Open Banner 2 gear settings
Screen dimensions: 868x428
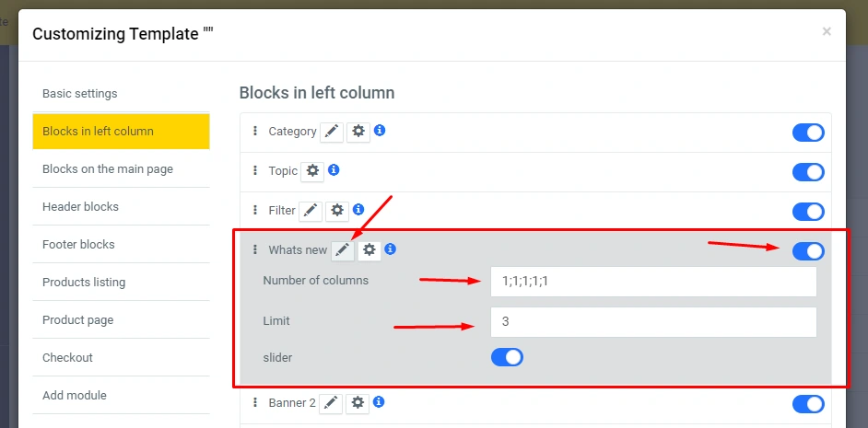point(358,403)
